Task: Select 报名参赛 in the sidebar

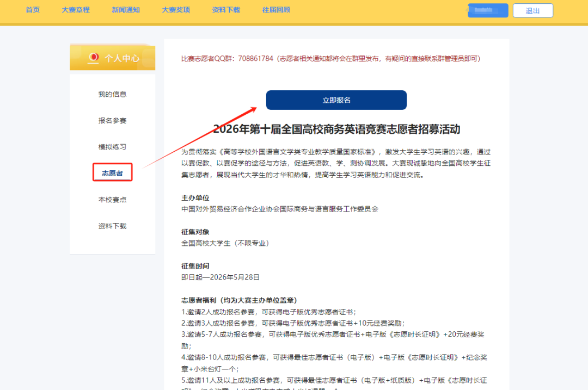Action: pos(112,120)
